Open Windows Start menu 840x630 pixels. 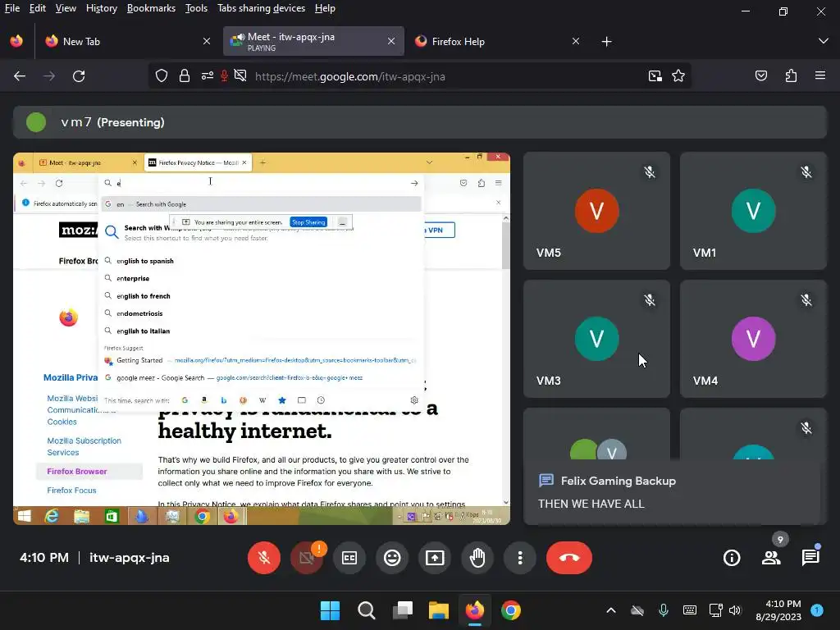coord(330,610)
